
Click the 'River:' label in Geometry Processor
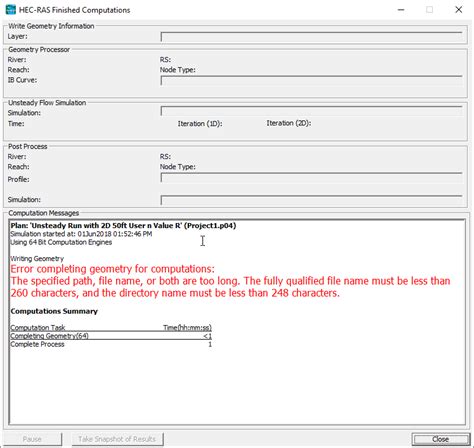17,60
